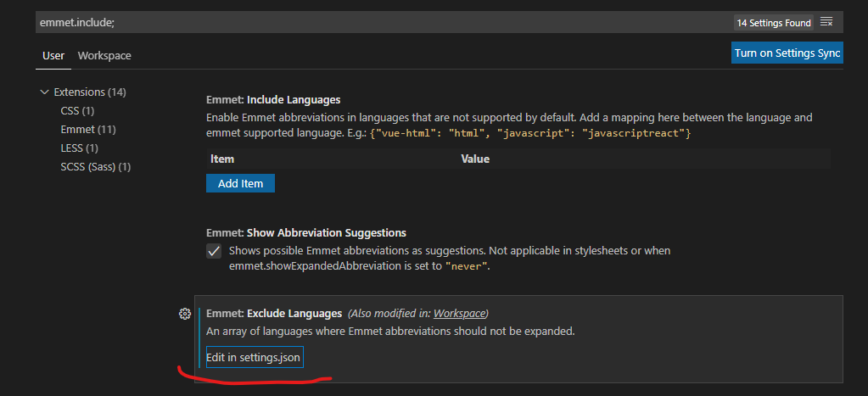Click the Emmet: Show Abbreviation Suggestions title
Screen dimensions: 868x396
point(306,232)
